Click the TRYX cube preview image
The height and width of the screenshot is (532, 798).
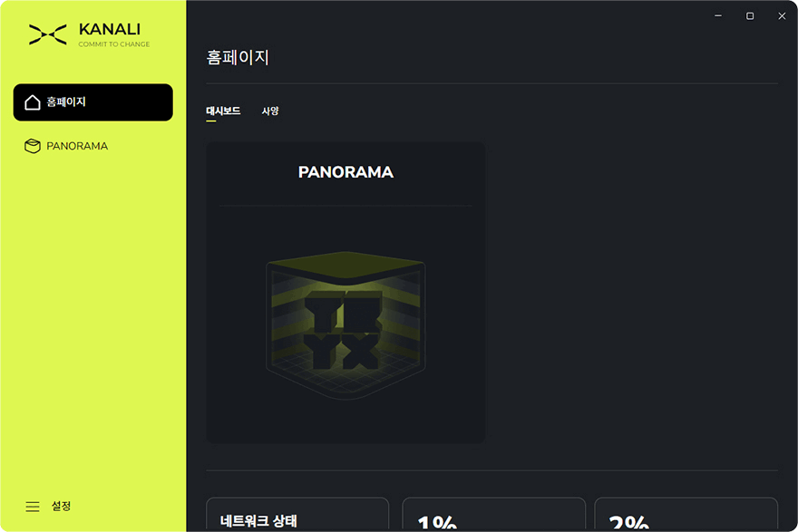click(x=345, y=325)
